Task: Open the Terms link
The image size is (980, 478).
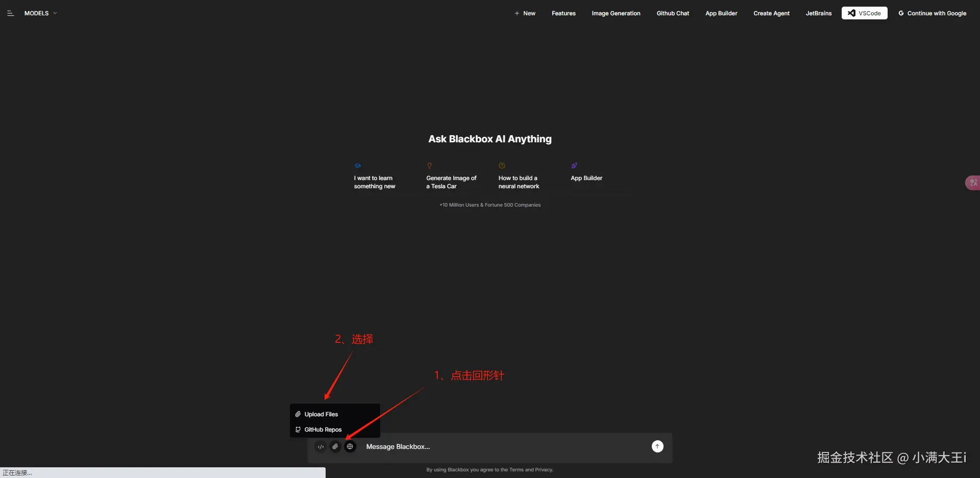Action: pyautogui.click(x=516, y=470)
